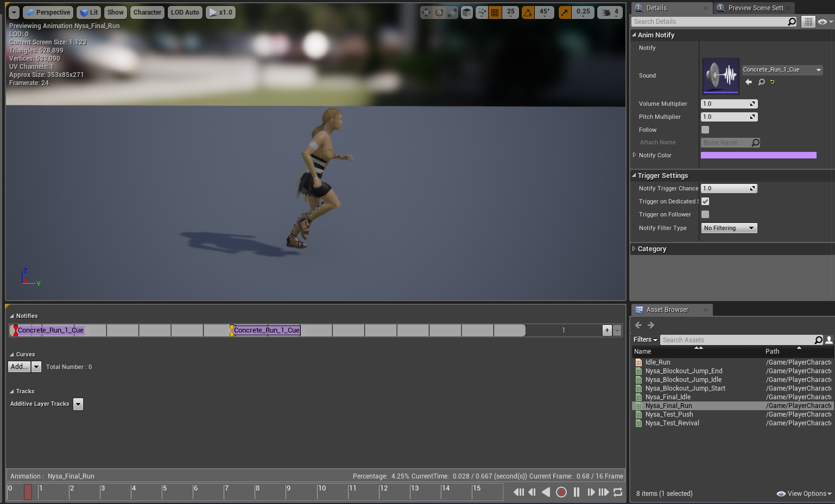835x504 pixels.
Task: Open the Notify Filter Type dropdown
Action: [x=729, y=228]
